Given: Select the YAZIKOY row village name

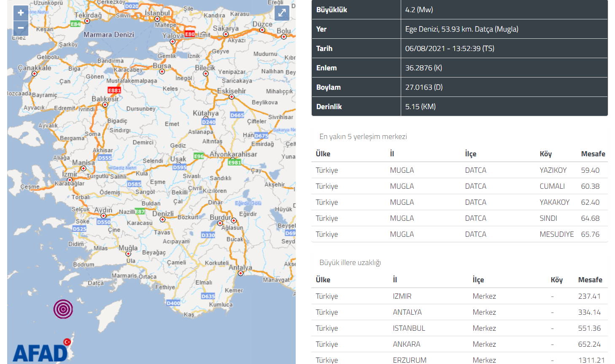Looking at the screenshot, I should pyautogui.click(x=553, y=170).
